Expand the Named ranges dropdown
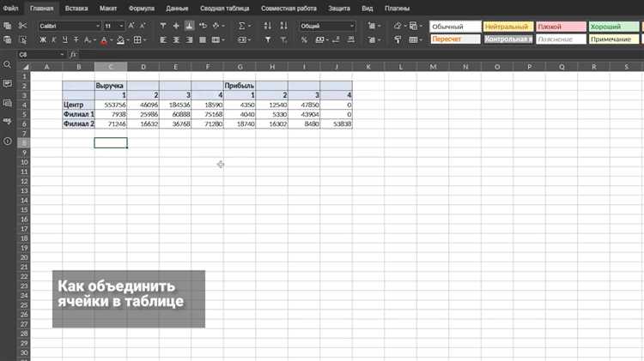 [x=249, y=39]
